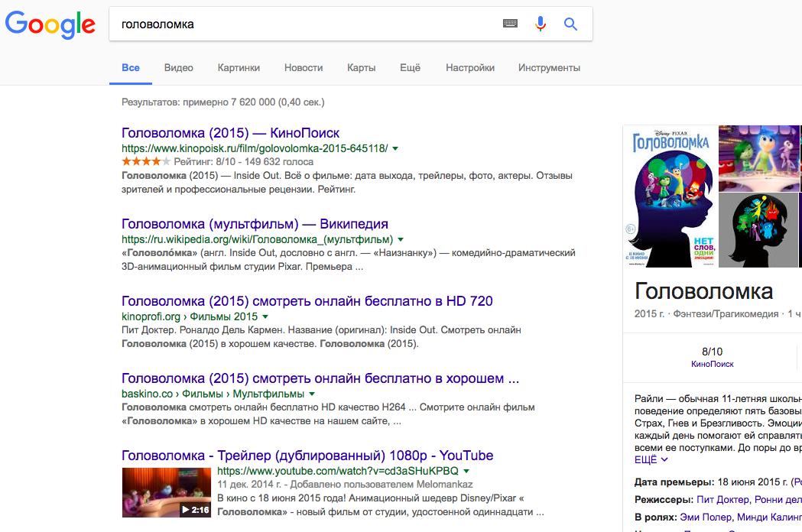Play the YouTube trailer video thumbnail
The image size is (802, 532).
tap(167, 492)
